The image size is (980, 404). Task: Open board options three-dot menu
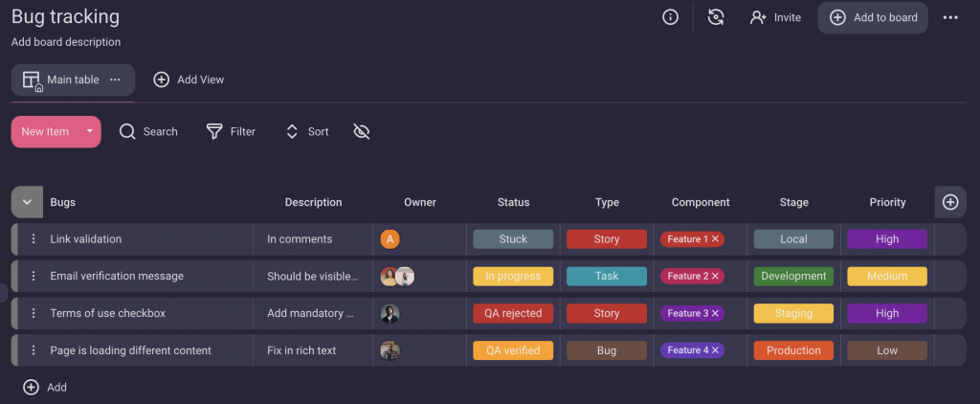click(x=950, y=17)
